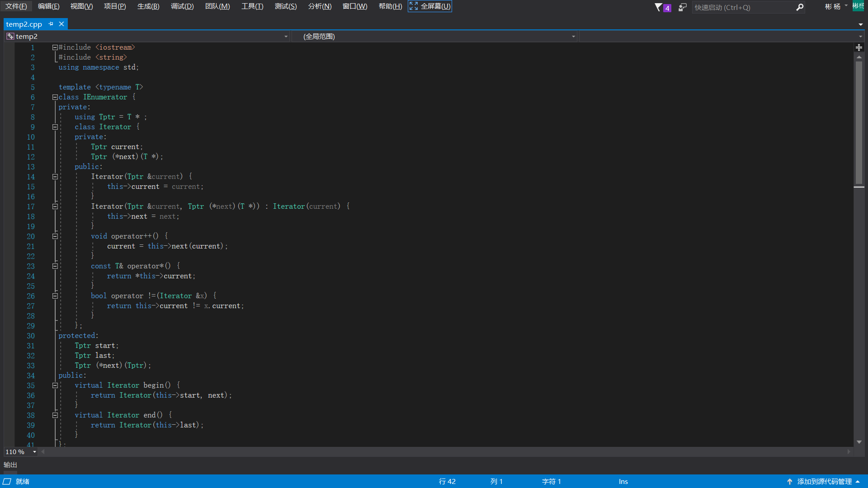The width and height of the screenshot is (868, 488).
Task: Click the source control publish arrow icon
Action: pos(790,482)
